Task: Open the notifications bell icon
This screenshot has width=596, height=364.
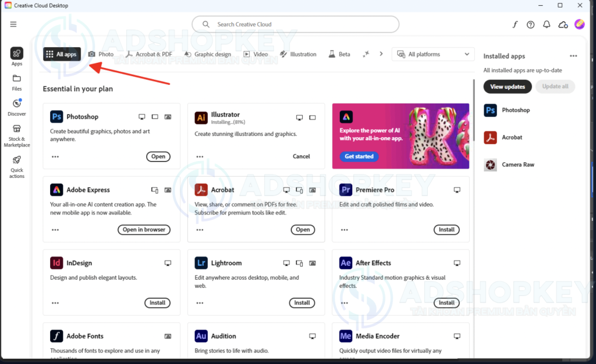Action: (547, 24)
